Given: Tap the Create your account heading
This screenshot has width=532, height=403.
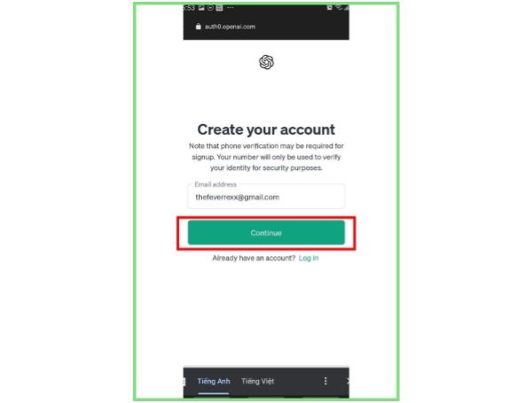Looking at the screenshot, I should tap(266, 129).
